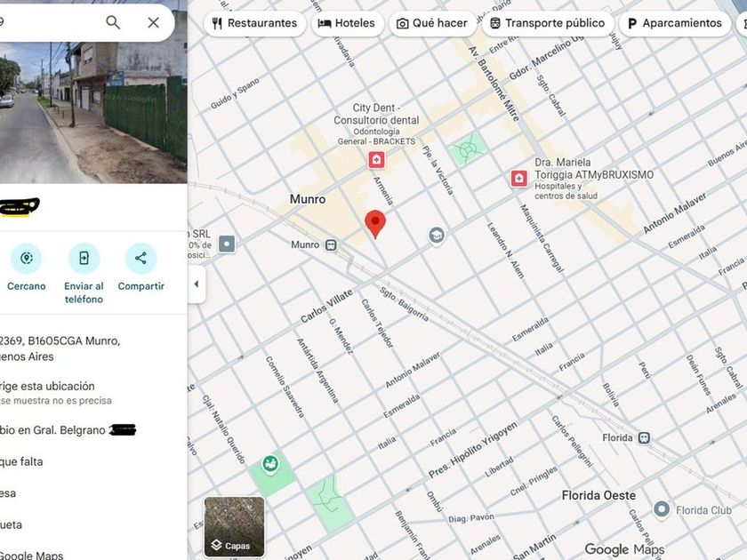Click the Carlos Tejedor street label

[377, 323]
